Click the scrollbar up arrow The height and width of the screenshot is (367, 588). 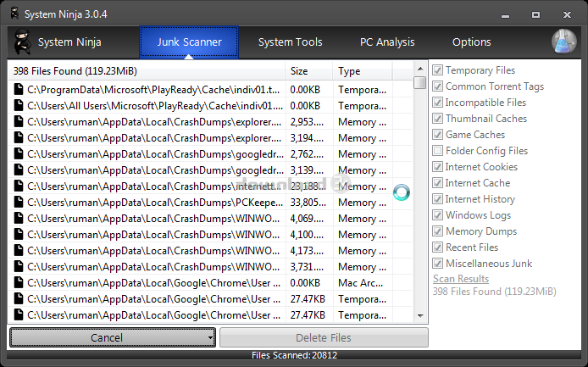point(420,69)
